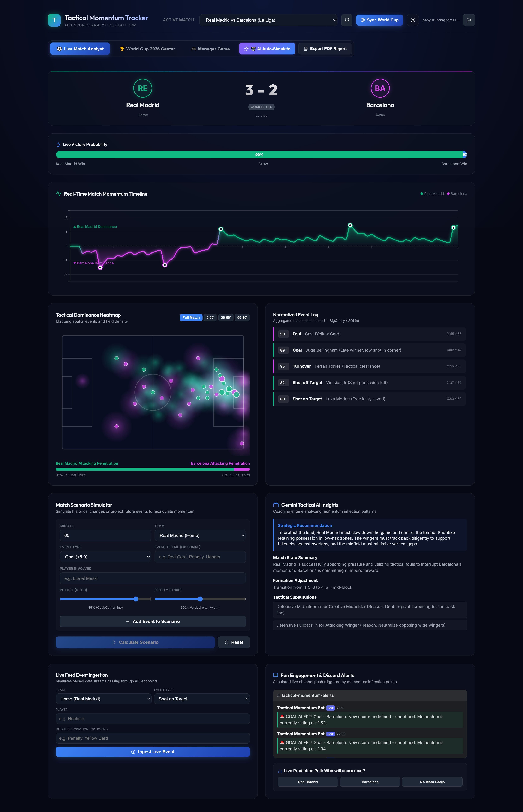Adjust the Pitch X slider handle
The image size is (523, 812).
[136, 599]
